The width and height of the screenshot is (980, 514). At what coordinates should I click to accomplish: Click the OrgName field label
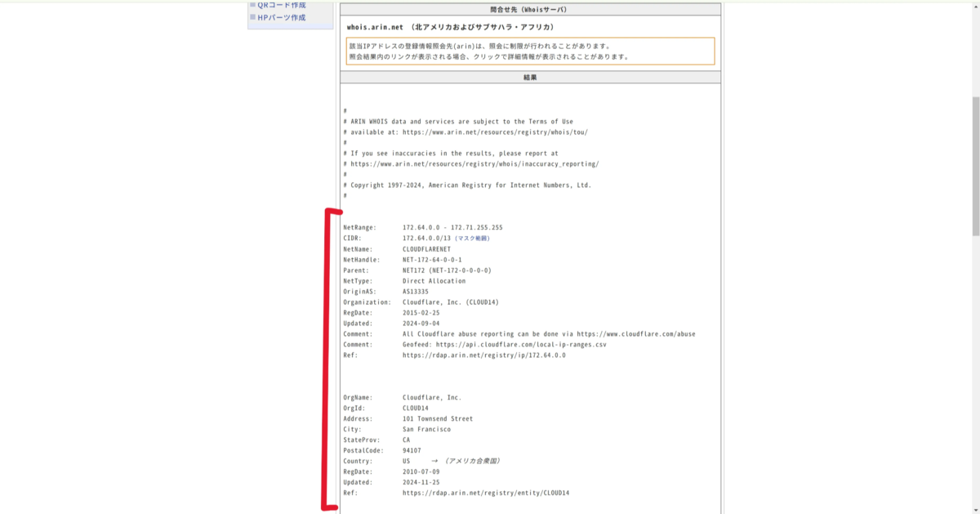tap(359, 397)
